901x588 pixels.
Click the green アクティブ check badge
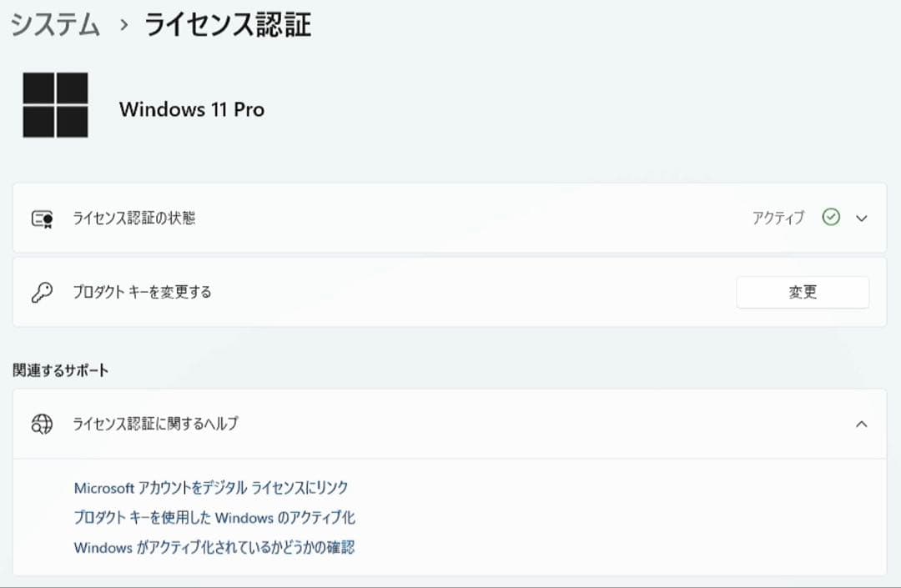coord(831,218)
